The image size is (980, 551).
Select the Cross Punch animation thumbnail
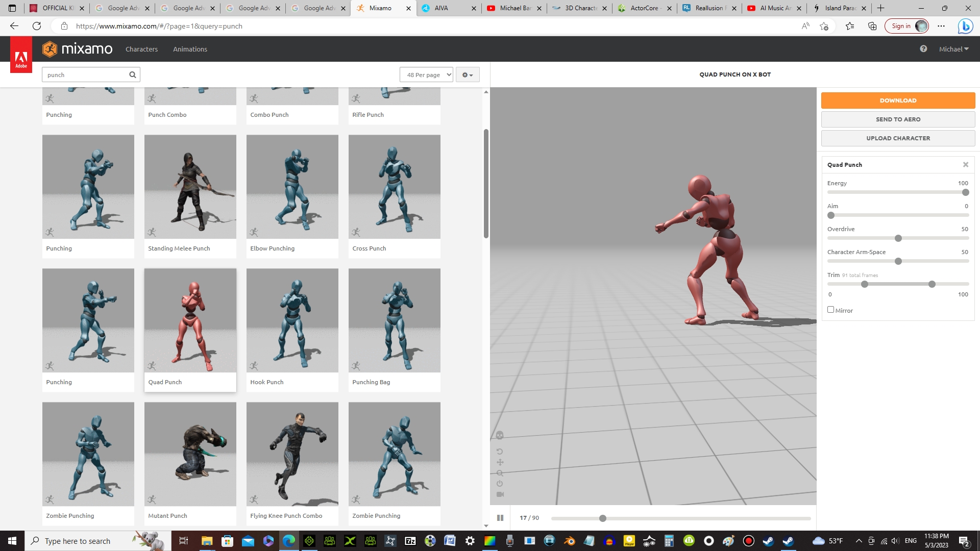[x=395, y=187]
